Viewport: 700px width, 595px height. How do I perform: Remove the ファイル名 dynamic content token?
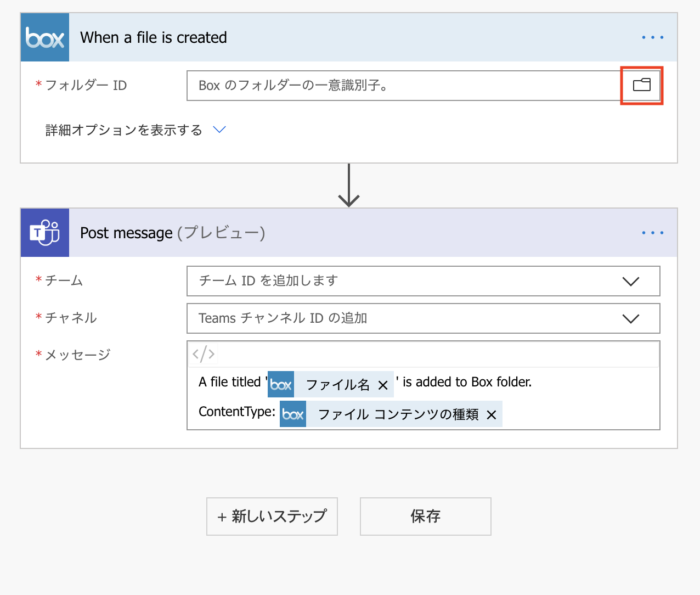(383, 385)
